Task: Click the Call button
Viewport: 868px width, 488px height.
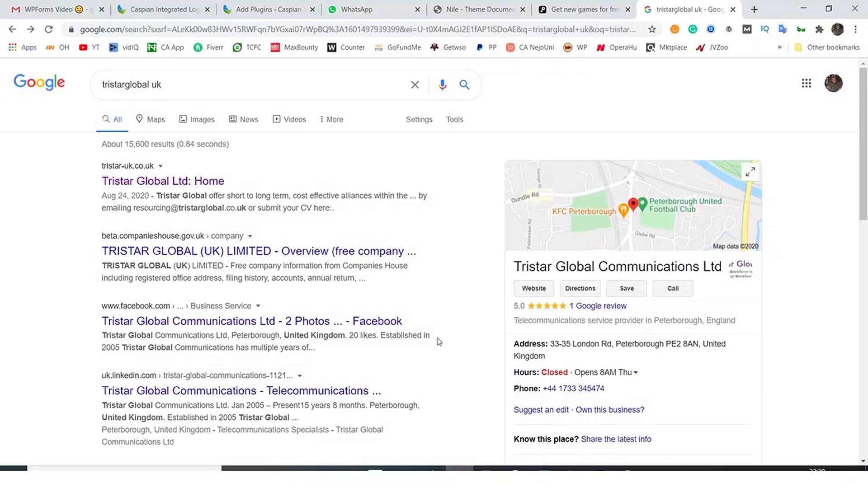Action: click(673, 289)
